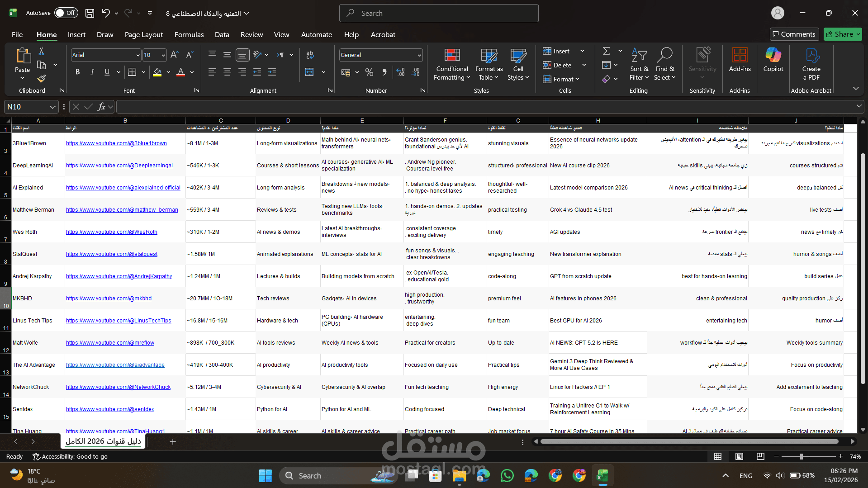The image size is (868, 488).
Task: Increase font size with the larger A icon
Action: pyautogui.click(x=175, y=55)
